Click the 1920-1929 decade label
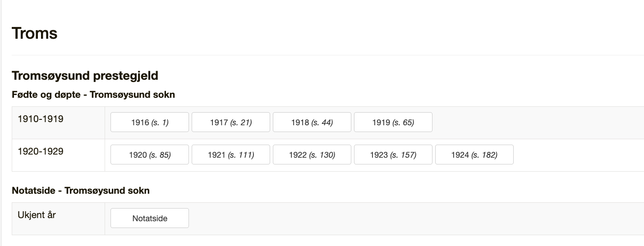 point(41,151)
